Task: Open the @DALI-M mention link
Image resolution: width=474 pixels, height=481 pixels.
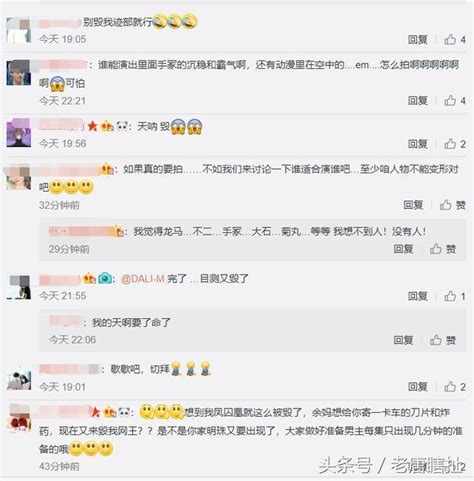Action: (x=142, y=279)
